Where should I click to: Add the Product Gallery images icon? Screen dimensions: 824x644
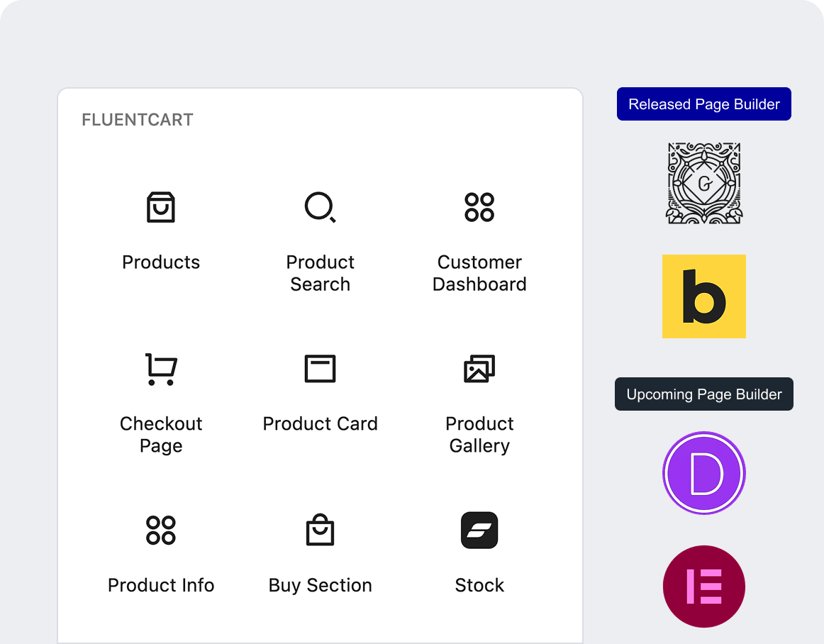(479, 369)
